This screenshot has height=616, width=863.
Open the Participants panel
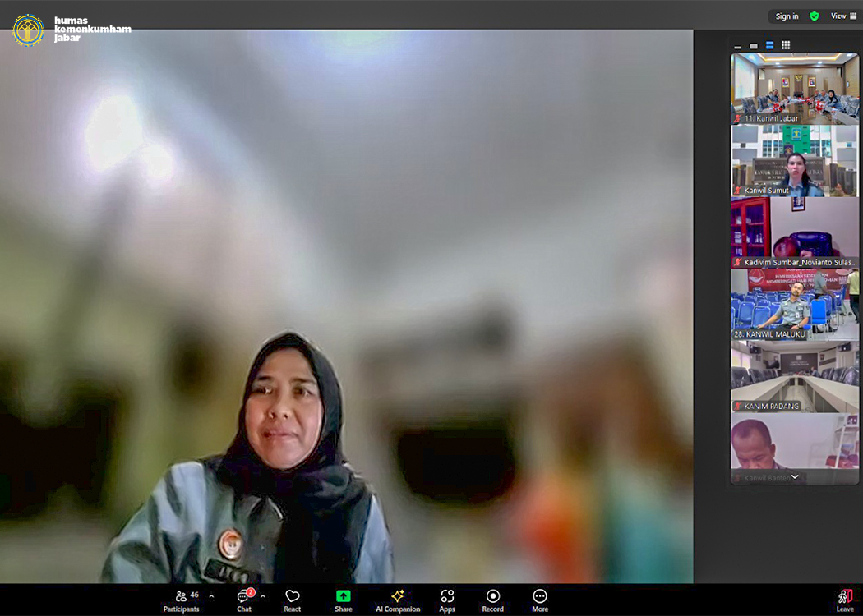point(181,600)
